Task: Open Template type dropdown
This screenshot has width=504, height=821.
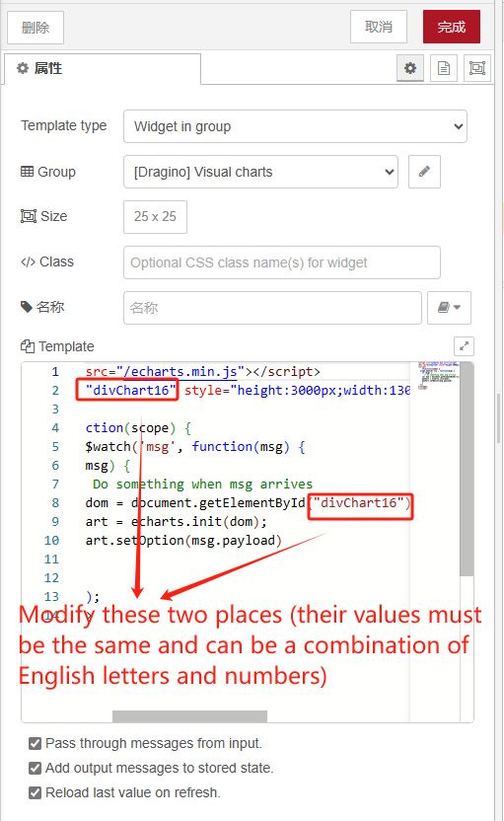Action: point(295,126)
